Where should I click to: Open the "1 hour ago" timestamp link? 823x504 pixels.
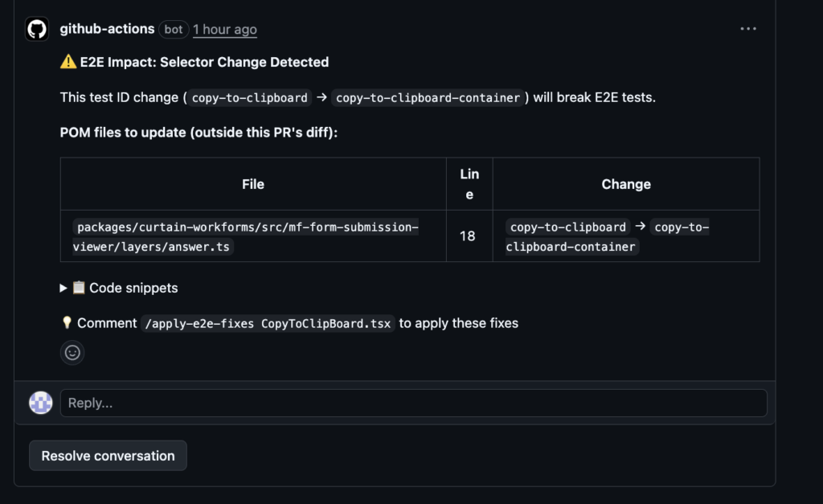225,30
